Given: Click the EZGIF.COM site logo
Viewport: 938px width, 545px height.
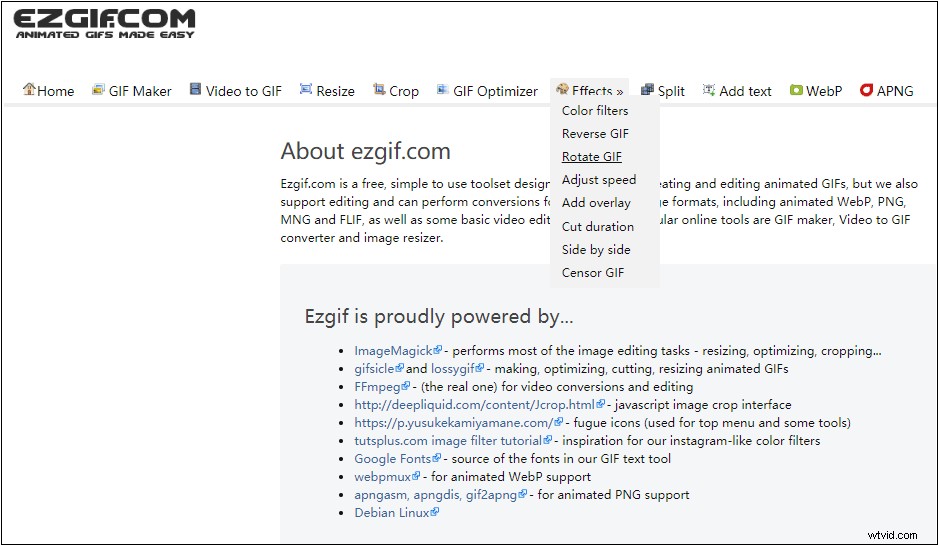Looking at the screenshot, I should 105,24.
